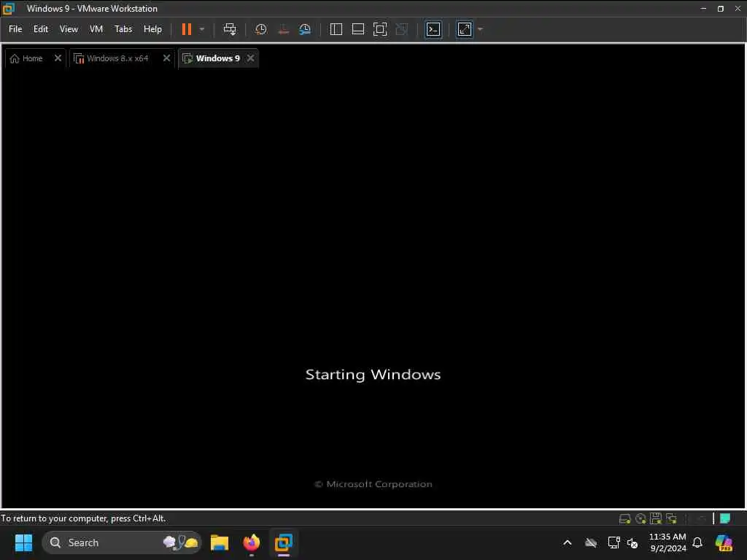Open the File menu
Image resolution: width=747 pixels, height=560 pixels.
click(15, 29)
